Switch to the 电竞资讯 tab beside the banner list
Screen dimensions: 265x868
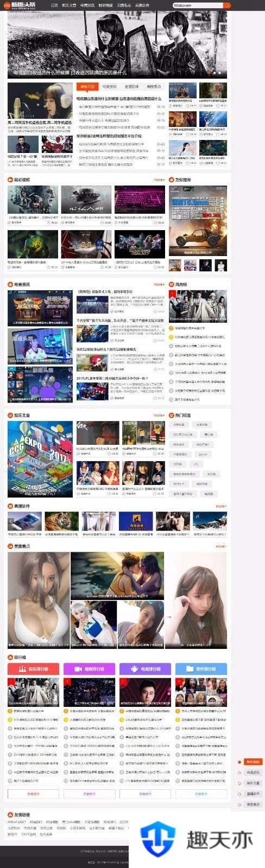(110, 86)
